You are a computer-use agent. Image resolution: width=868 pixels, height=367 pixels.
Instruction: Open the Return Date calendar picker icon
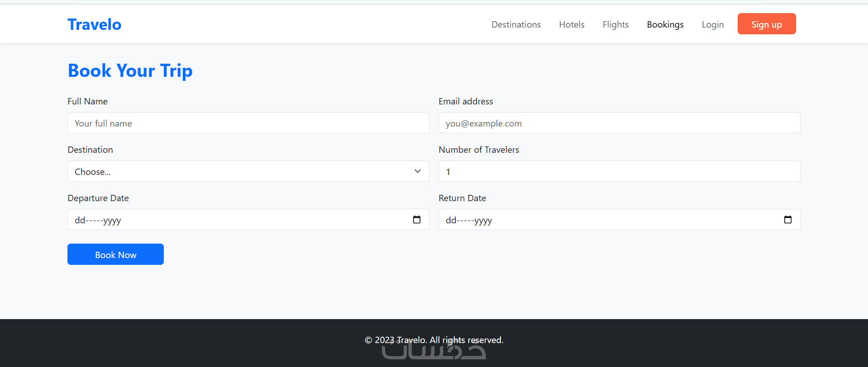coord(788,220)
